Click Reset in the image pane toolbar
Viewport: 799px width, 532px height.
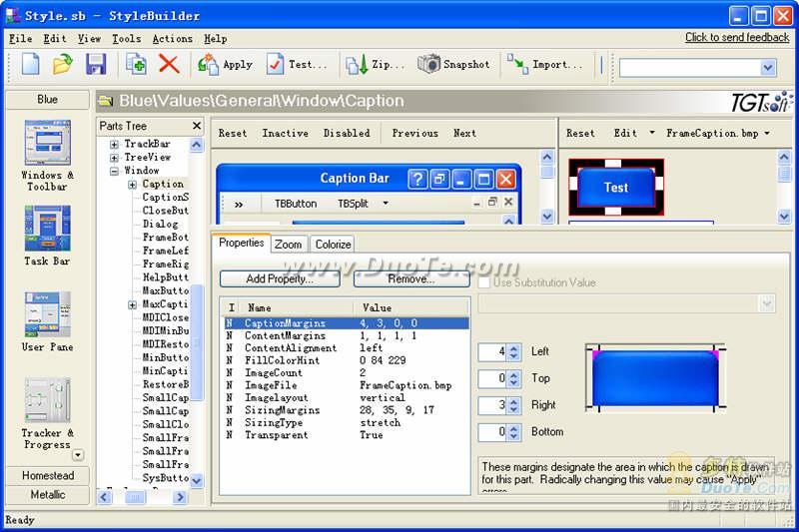coord(580,133)
